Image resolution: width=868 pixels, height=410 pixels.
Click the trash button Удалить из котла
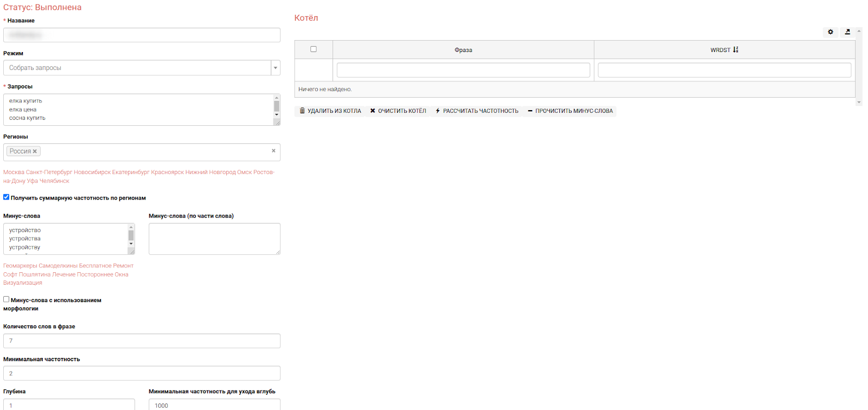[x=330, y=111]
